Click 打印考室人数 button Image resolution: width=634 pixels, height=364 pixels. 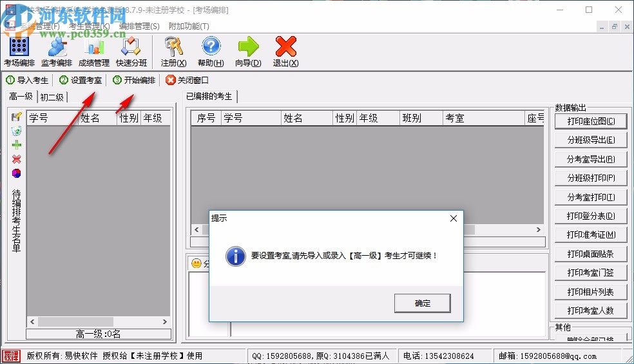591,311
